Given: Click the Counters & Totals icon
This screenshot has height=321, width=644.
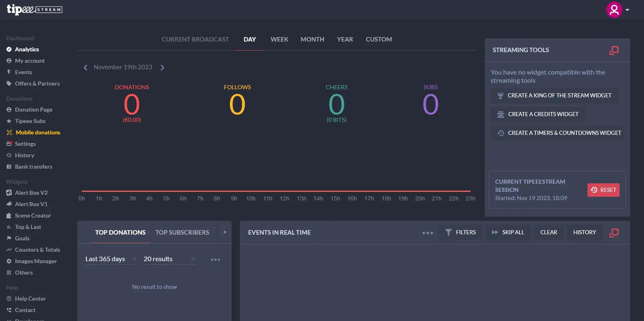Looking at the screenshot, I should [x=9, y=250].
